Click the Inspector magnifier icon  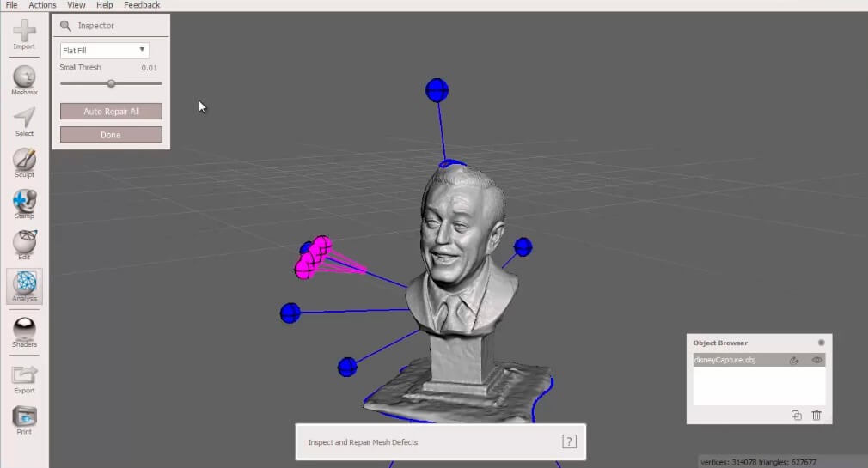click(x=65, y=26)
